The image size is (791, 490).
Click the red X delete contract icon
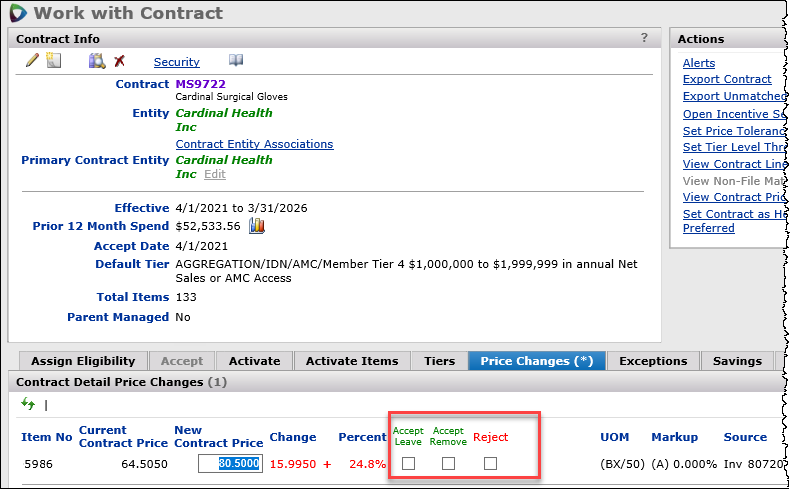[120, 61]
